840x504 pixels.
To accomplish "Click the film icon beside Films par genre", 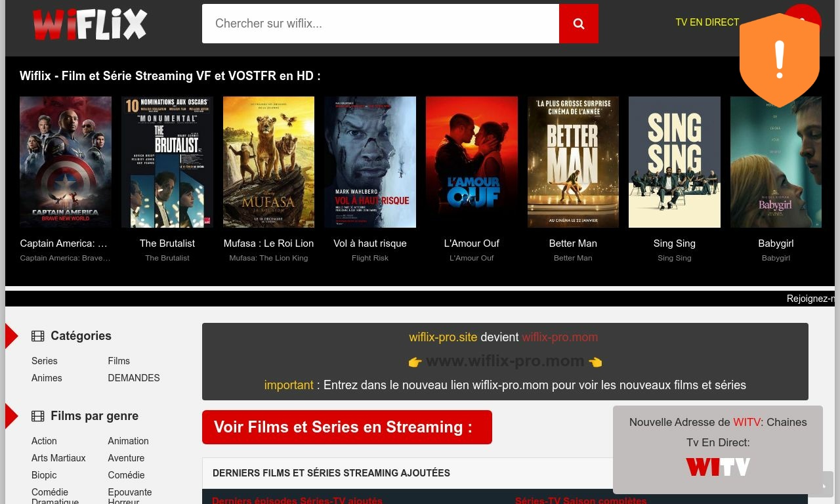I will pos(38,416).
